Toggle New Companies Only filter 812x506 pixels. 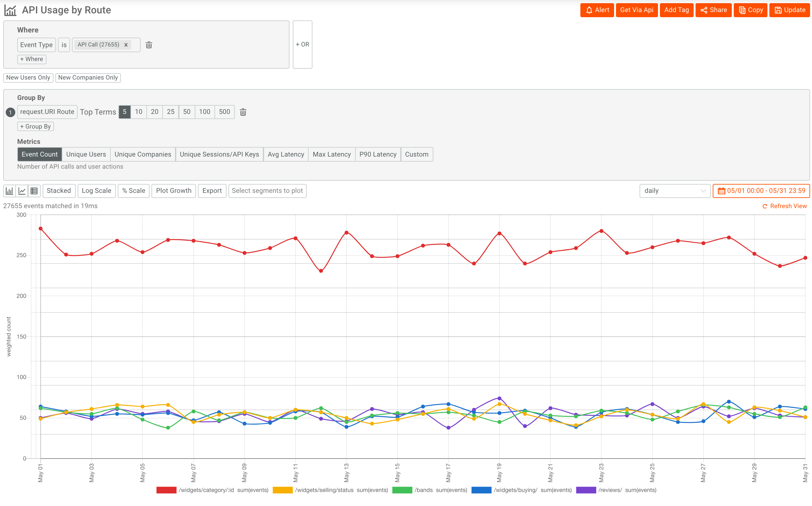tap(88, 78)
